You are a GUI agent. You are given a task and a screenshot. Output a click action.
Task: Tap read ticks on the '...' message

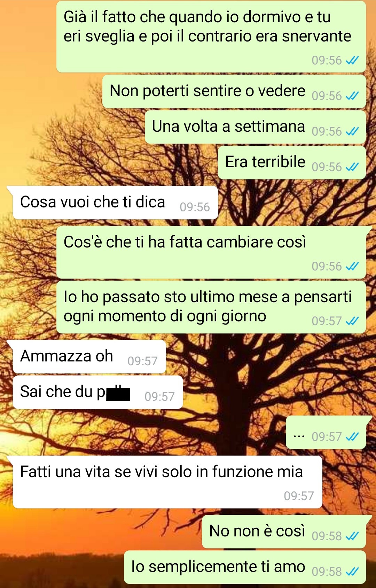[x=352, y=437]
